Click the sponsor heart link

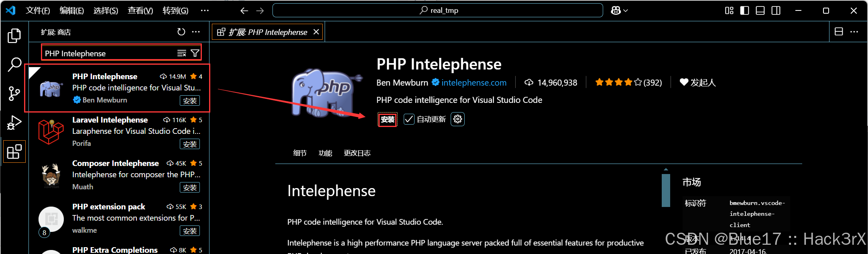click(x=697, y=82)
